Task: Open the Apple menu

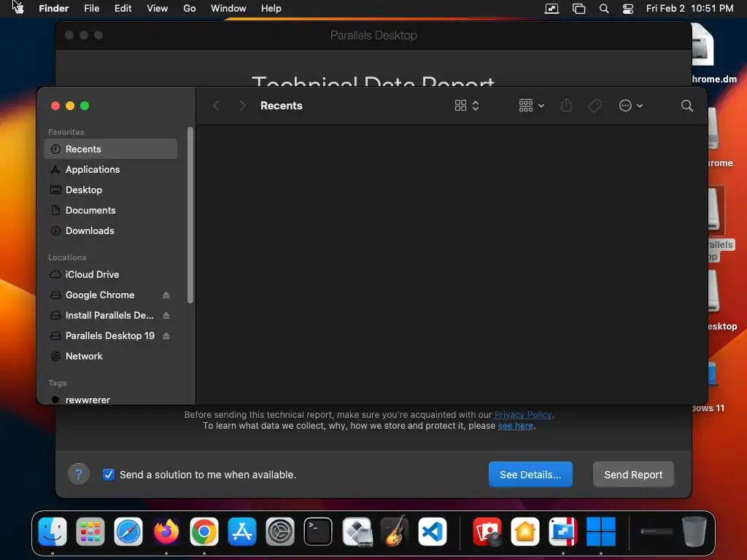Action: coord(18,8)
